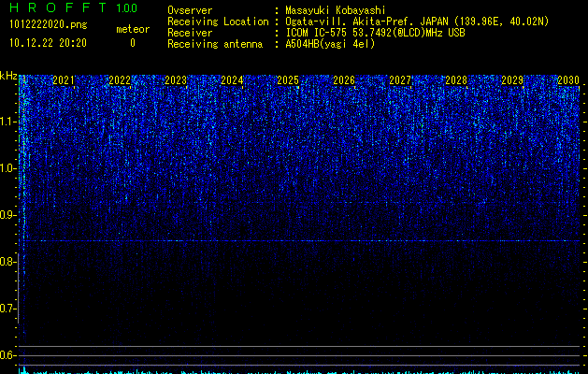Click the 'Receiver' field label
Image resolution: width=588 pixels, height=374 pixels.
(190, 33)
